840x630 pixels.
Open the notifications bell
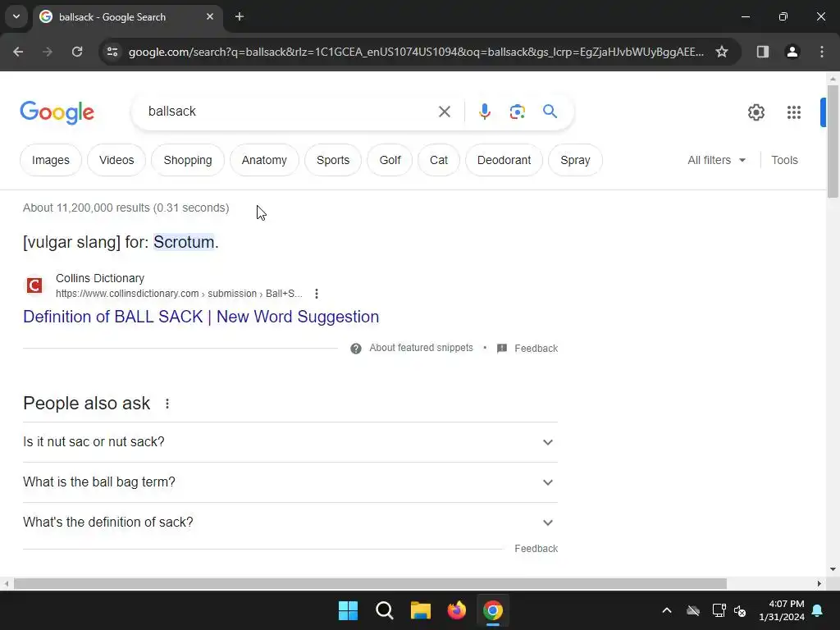tap(818, 610)
